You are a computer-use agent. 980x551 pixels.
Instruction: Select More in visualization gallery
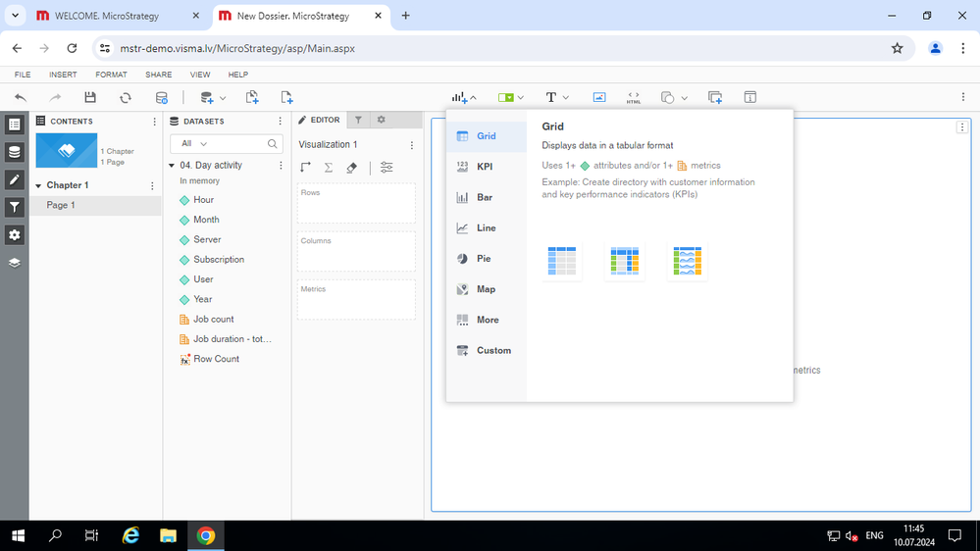(x=487, y=320)
